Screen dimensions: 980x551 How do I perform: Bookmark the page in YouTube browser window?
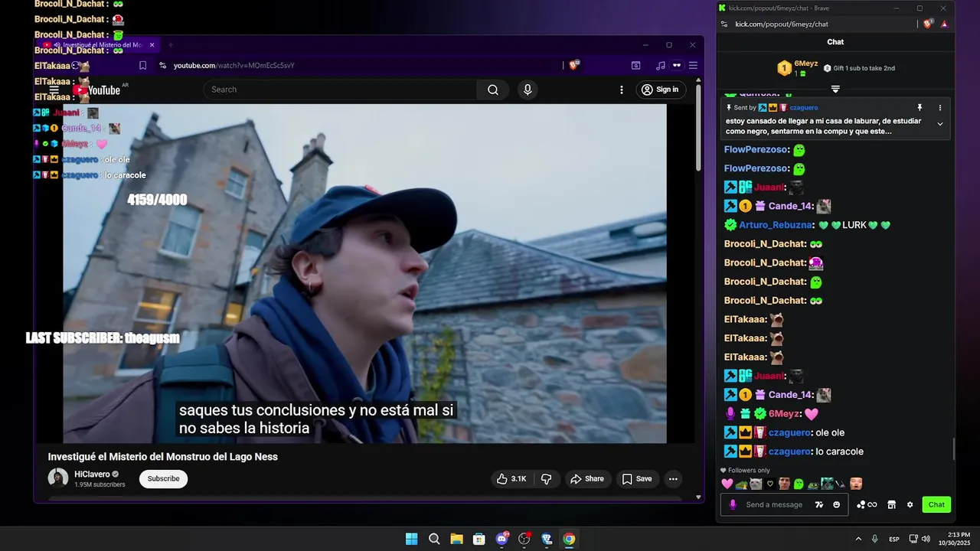[142, 65]
